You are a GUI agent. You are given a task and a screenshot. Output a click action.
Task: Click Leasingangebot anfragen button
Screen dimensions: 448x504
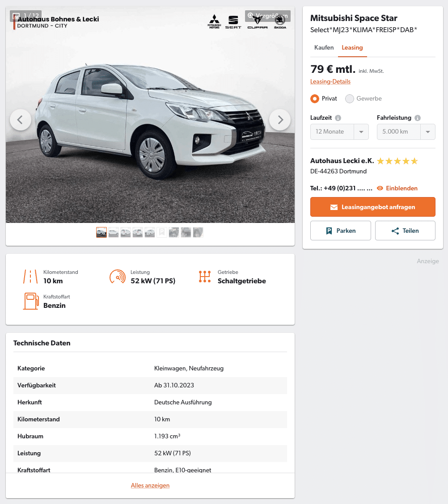pos(373,207)
